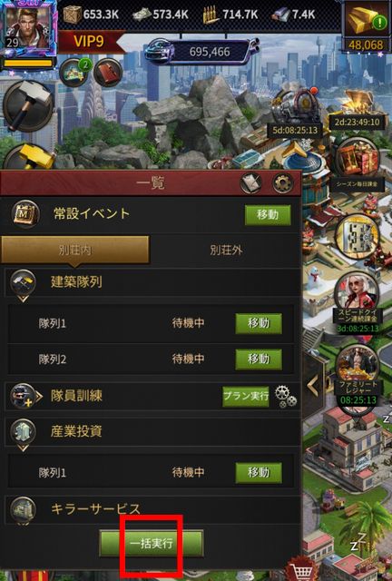Click 移動 for 建築隊列 隊列2
392x581 pixels.
coord(259,359)
